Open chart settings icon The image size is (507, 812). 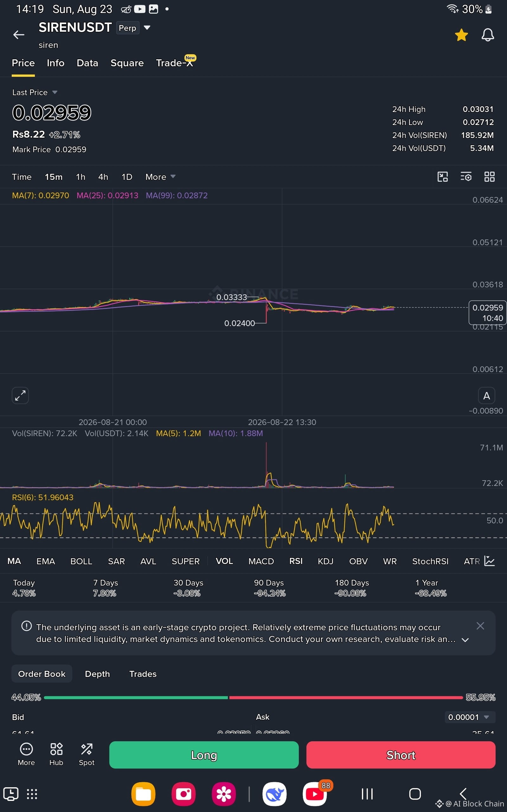[x=466, y=177]
